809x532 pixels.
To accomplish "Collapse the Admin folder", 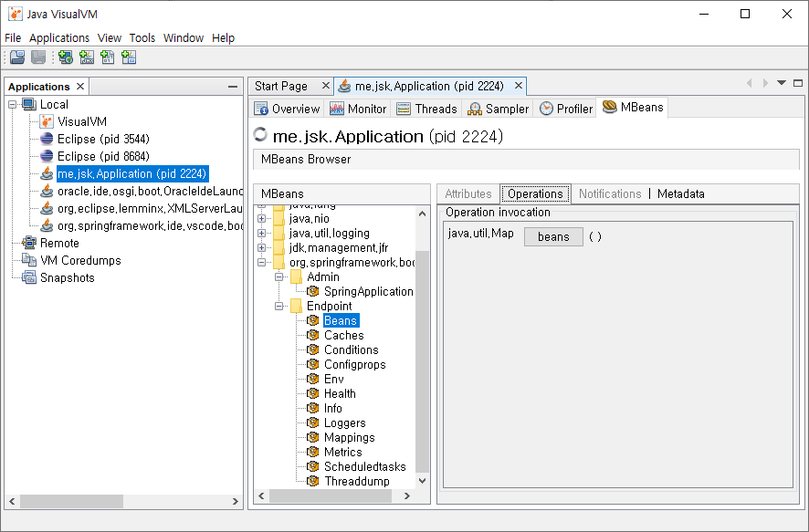I will [279, 276].
